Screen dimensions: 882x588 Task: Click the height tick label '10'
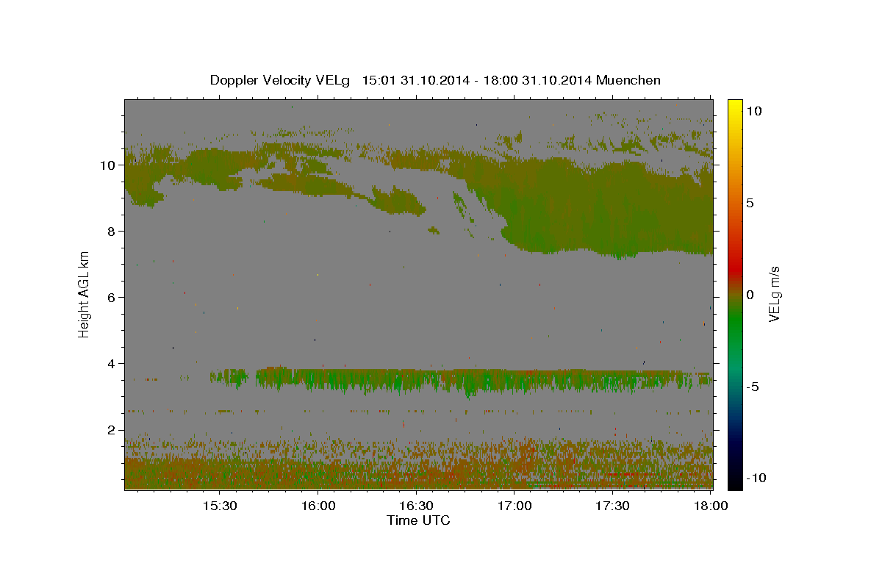[x=108, y=165]
